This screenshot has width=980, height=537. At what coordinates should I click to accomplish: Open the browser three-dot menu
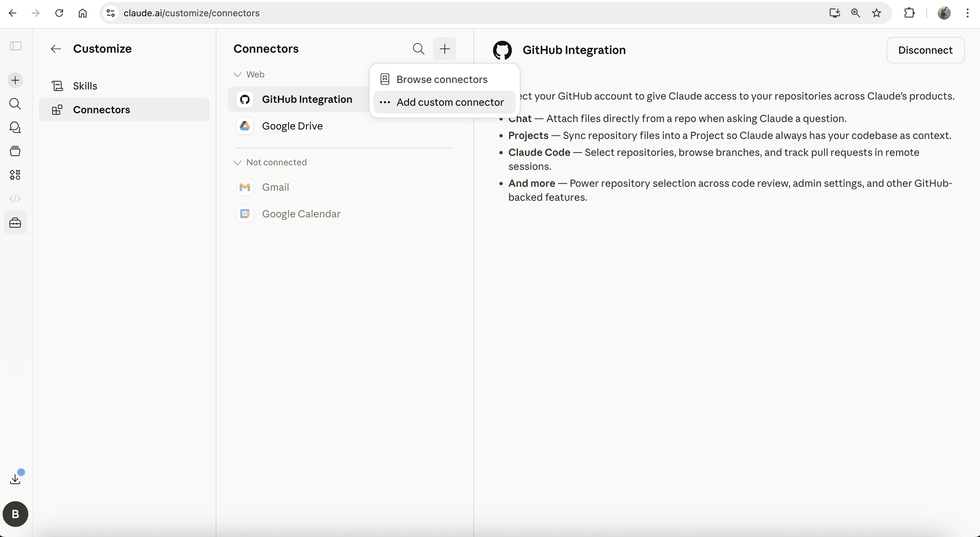point(967,13)
